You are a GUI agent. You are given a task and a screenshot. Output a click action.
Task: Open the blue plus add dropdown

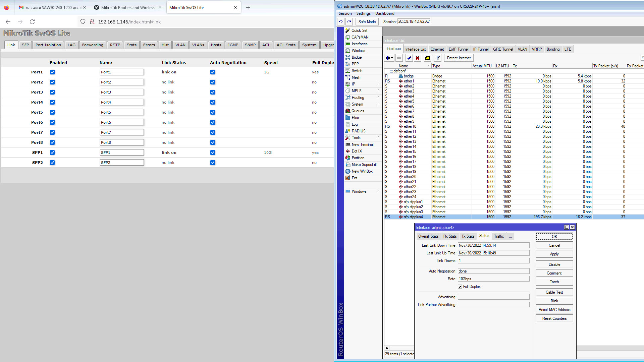pos(389,58)
